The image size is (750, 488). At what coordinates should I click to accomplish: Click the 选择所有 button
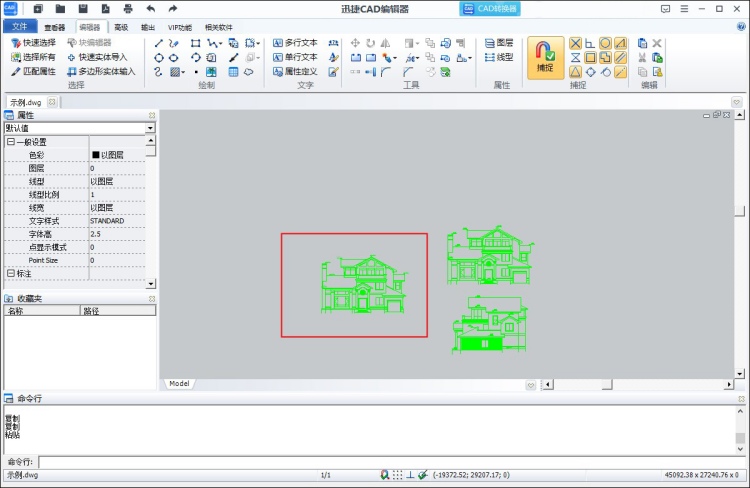pos(33,57)
